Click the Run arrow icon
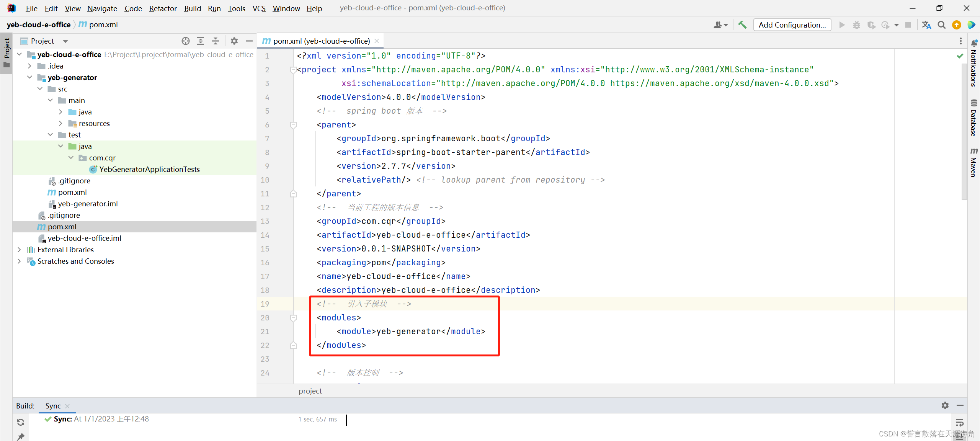This screenshot has height=441, width=980. tap(842, 25)
